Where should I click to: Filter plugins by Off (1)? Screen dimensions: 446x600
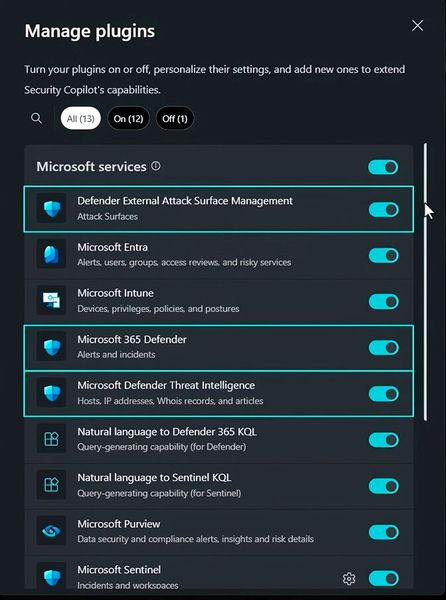tap(175, 118)
